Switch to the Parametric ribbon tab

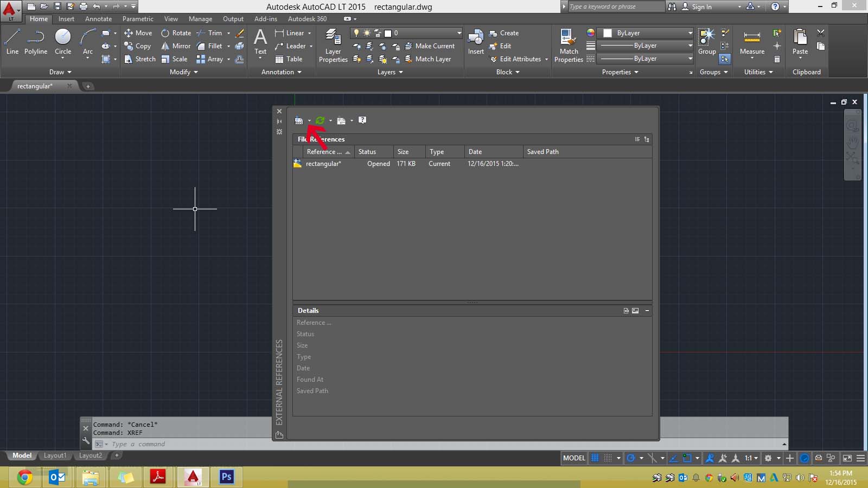[138, 19]
